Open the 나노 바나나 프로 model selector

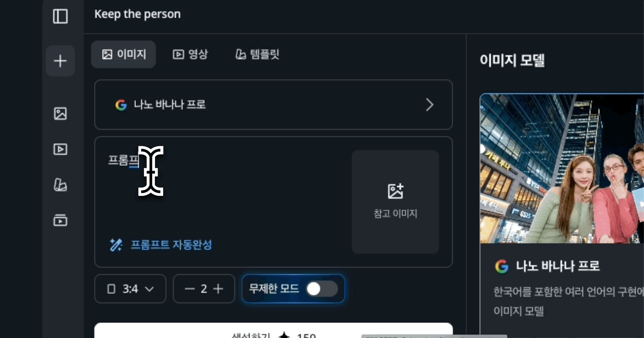(x=273, y=105)
